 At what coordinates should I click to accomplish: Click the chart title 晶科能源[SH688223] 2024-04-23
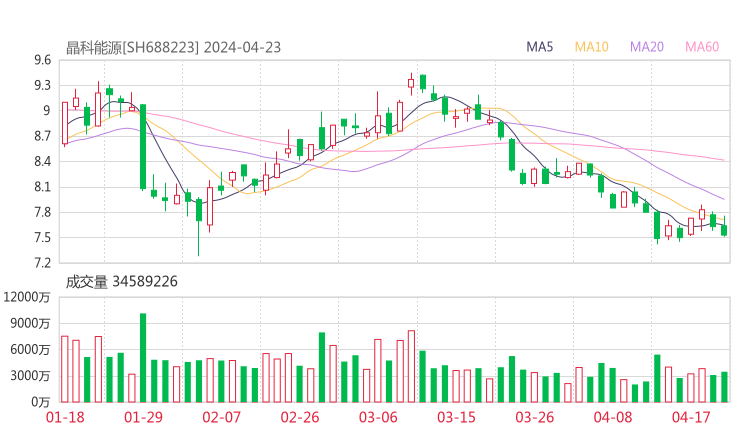(x=173, y=47)
